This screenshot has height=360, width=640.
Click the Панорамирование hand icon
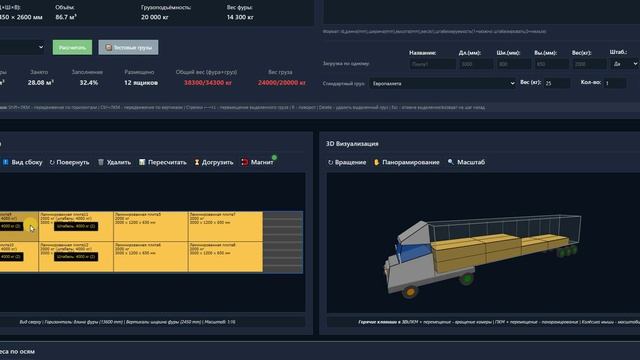376,162
